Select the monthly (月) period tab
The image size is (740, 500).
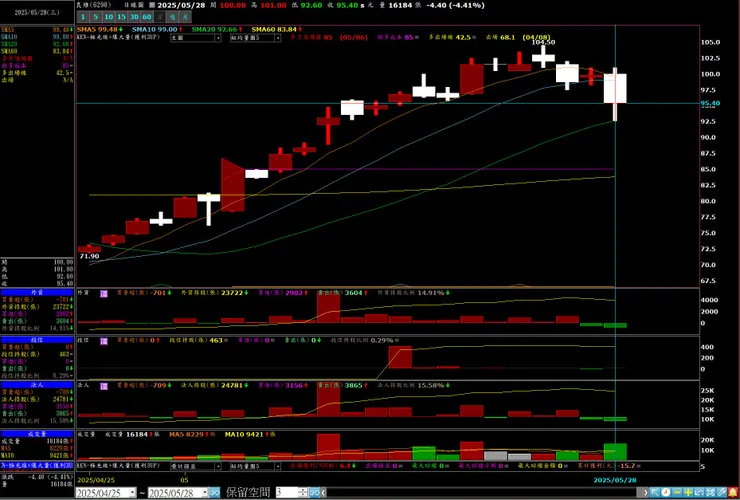tap(185, 17)
